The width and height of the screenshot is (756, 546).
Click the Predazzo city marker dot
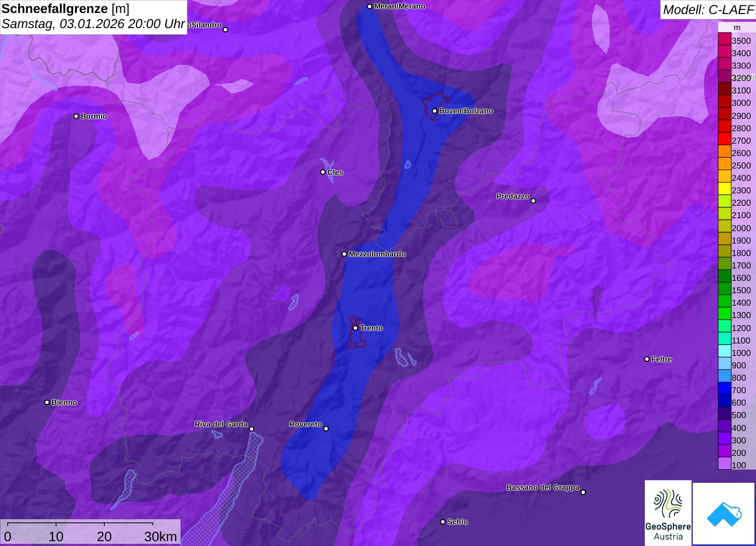(x=534, y=201)
